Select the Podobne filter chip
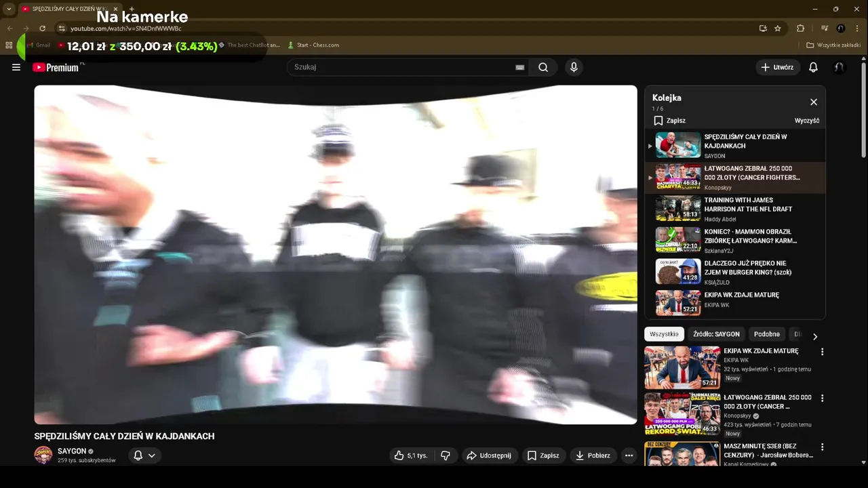868x488 pixels. pos(767,334)
